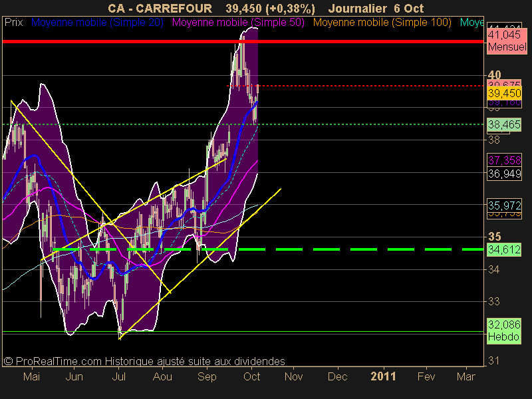The height and width of the screenshot is (399, 532).
Task: Click the magenta 37,358 price label
Action: point(504,160)
